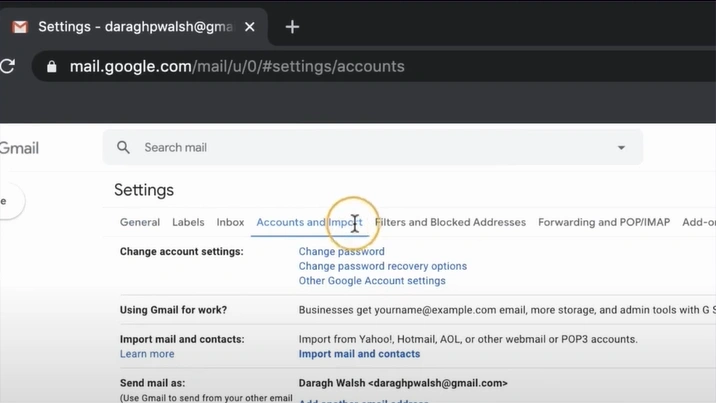Click the Daragh Walsh email address text

(x=403, y=383)
